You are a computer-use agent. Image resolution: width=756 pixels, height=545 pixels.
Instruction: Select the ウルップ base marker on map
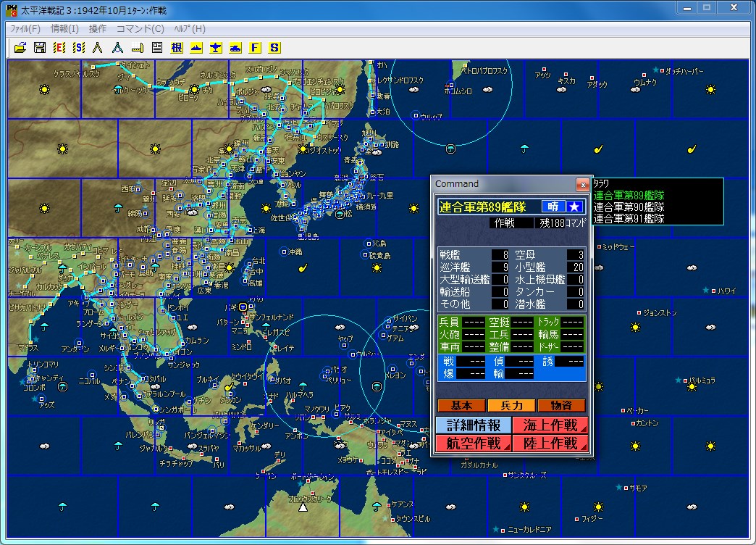pyautogui.click(x=416, y=115)
